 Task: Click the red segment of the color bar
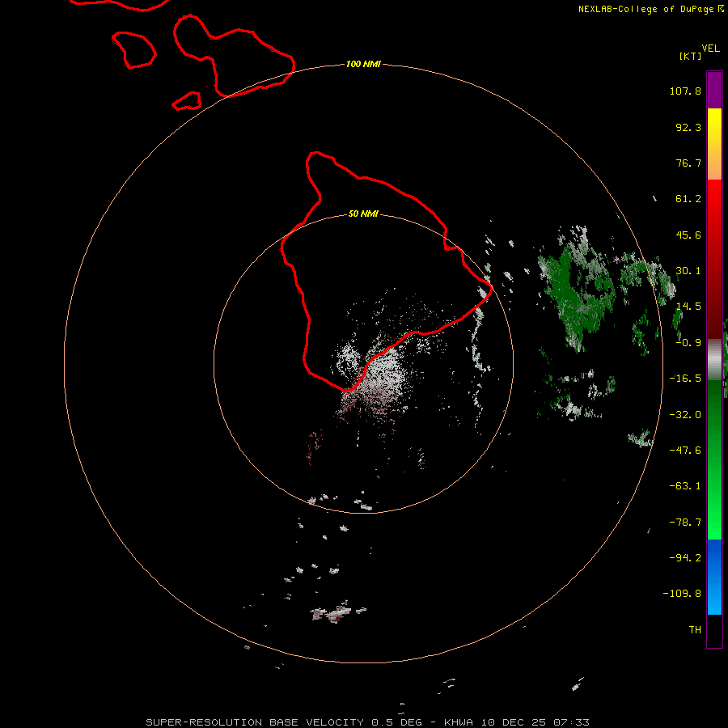point(714,259)
